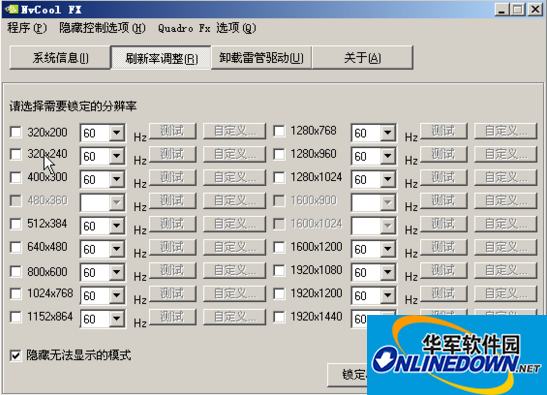Switch to the 系统信息(I) tab
The width and height of the screenshot is (547, 395).
(60, 58)
